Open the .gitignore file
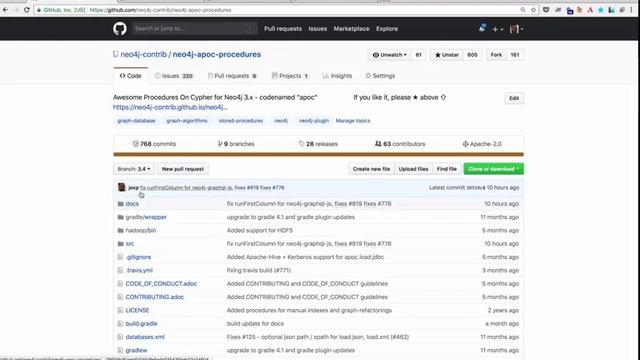640x360 pixels. pos(138,257)
